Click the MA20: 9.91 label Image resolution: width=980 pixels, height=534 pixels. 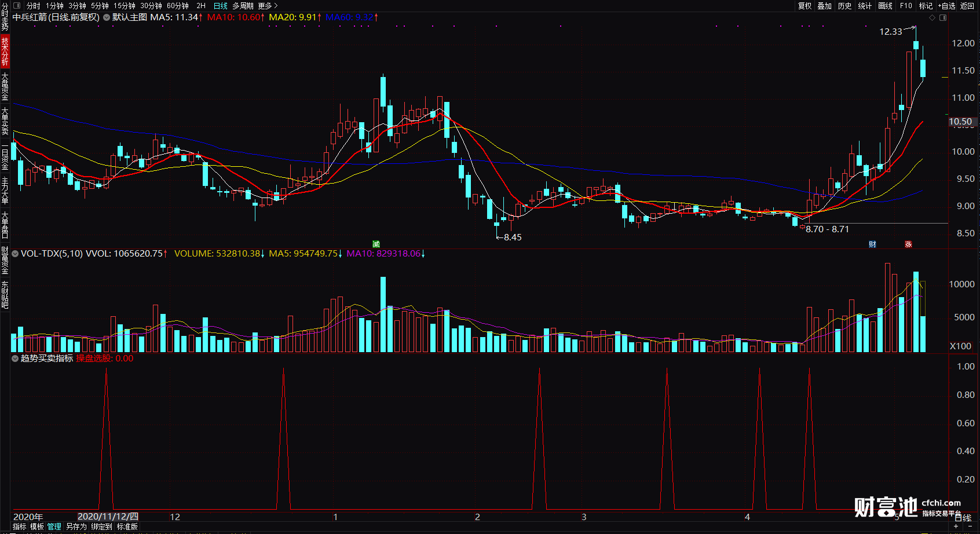click(x=295, y=17)
